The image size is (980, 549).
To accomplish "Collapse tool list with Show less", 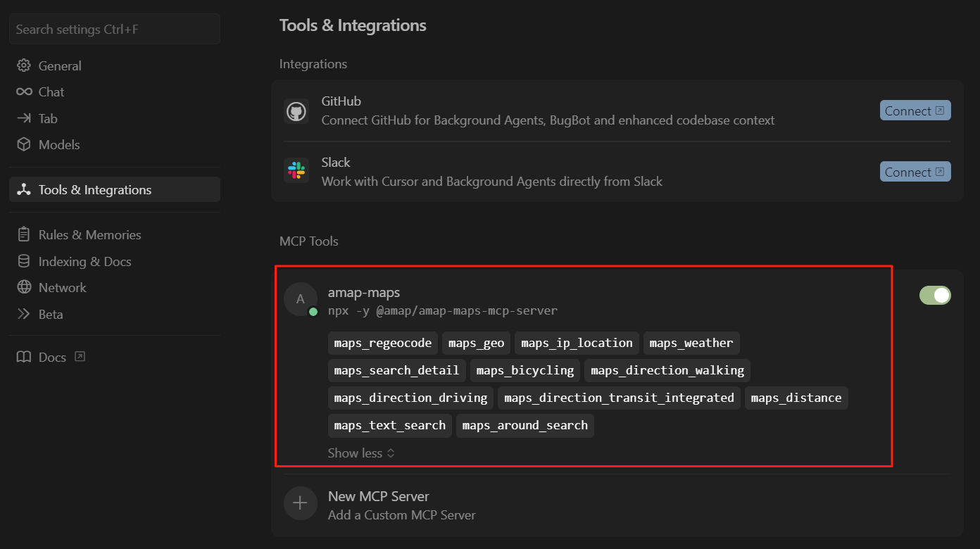I will [x=361, y=453].
